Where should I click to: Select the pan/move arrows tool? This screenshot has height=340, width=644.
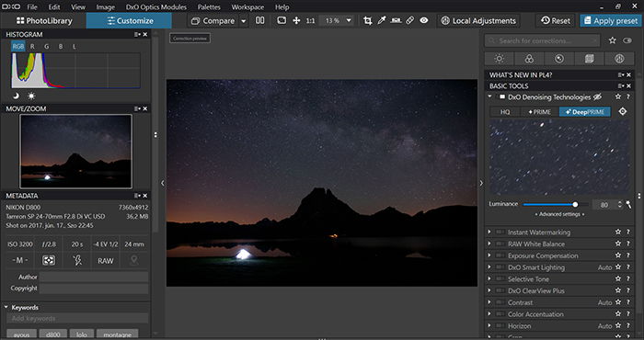(x=296, y=20)
